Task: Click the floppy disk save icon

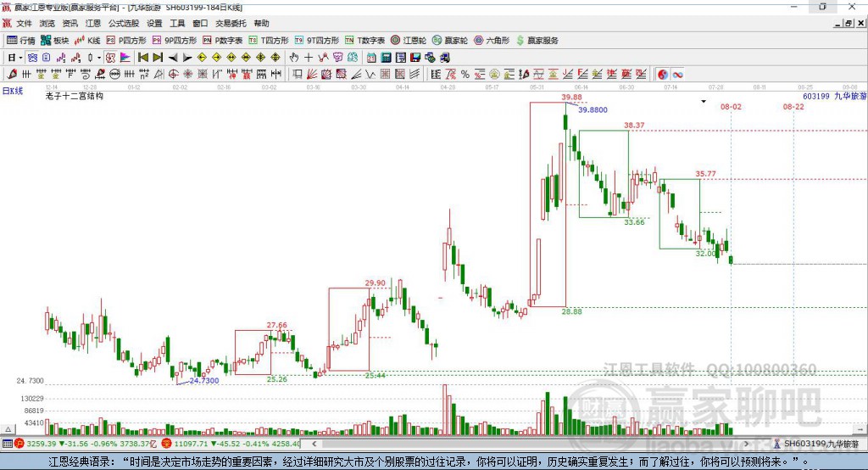Action: (415, 58)
